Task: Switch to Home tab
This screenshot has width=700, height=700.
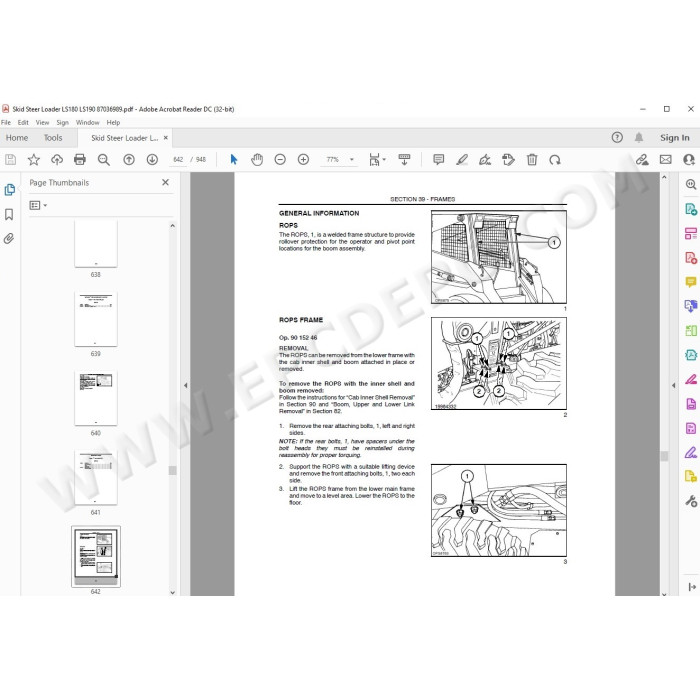Action: click(17, 138)
